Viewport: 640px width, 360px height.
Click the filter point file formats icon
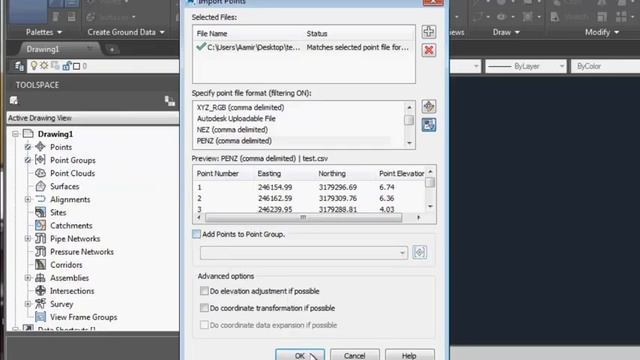coord(429,125)
